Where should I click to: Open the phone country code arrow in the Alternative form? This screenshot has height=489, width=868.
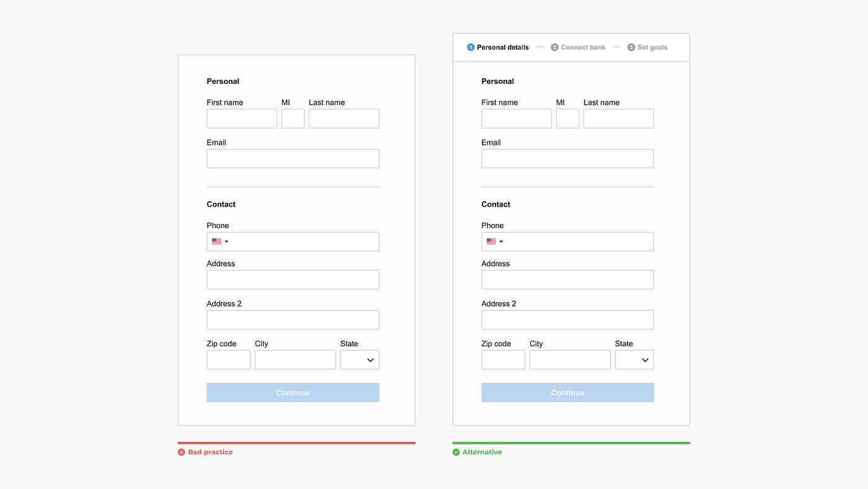(x=501, y=241)
